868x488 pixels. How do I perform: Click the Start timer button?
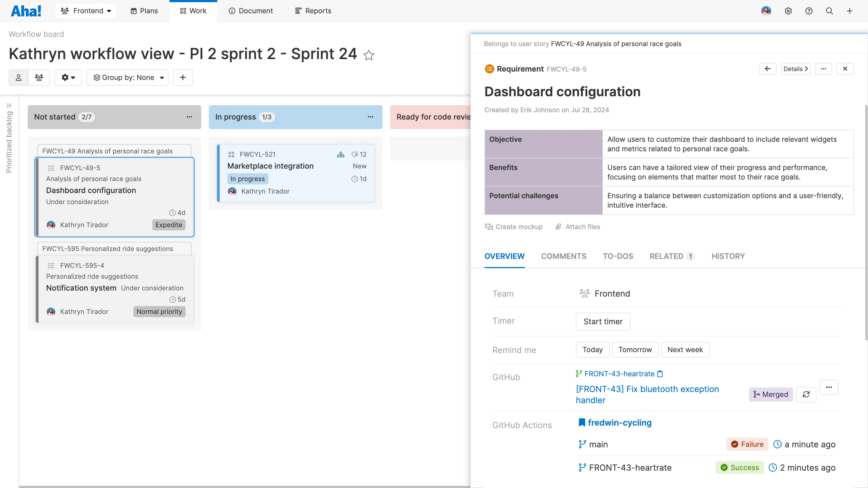(603, 321)
